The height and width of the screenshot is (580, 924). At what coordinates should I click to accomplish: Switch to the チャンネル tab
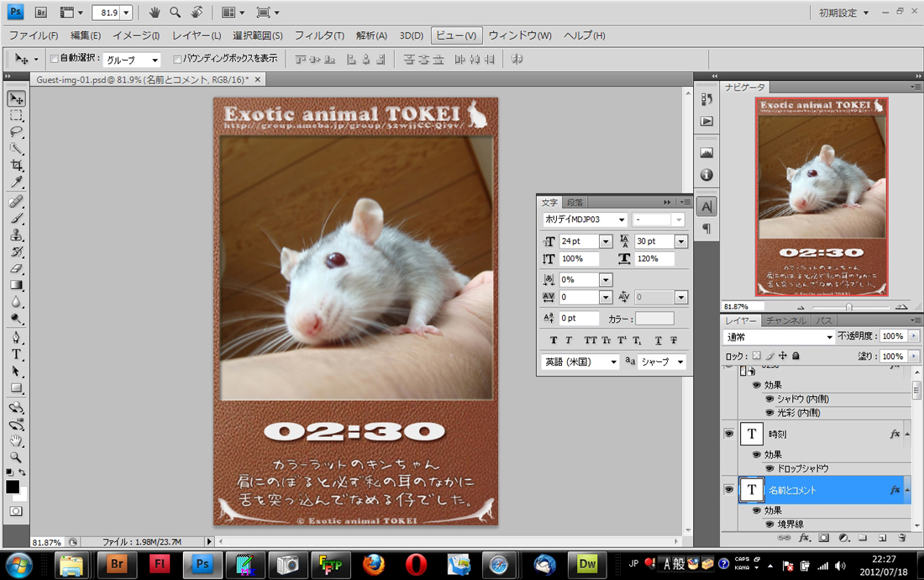786,321
